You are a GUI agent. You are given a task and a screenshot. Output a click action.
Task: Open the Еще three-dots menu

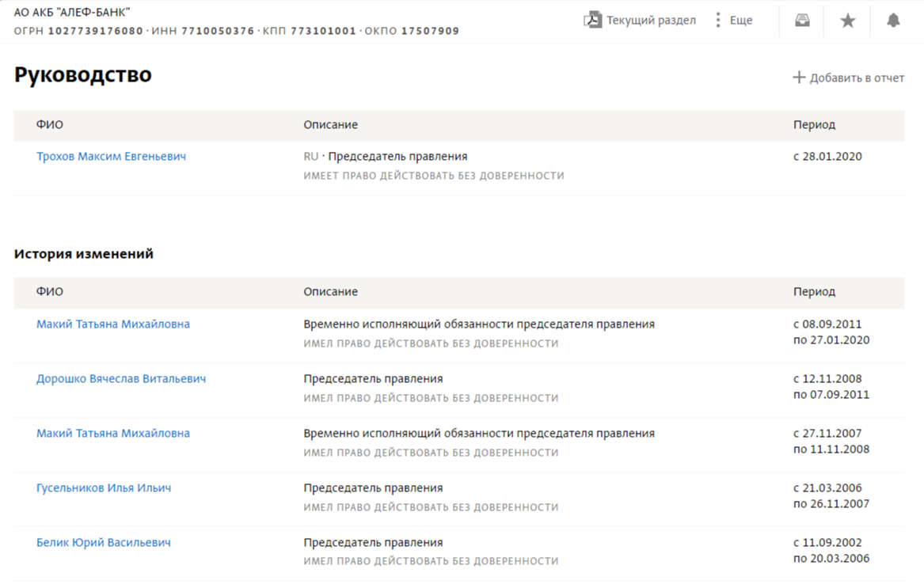point(718,21)
